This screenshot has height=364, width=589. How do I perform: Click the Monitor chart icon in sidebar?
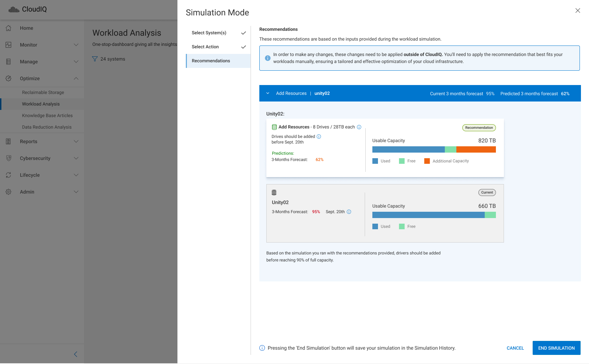click(x=9, y=45)
